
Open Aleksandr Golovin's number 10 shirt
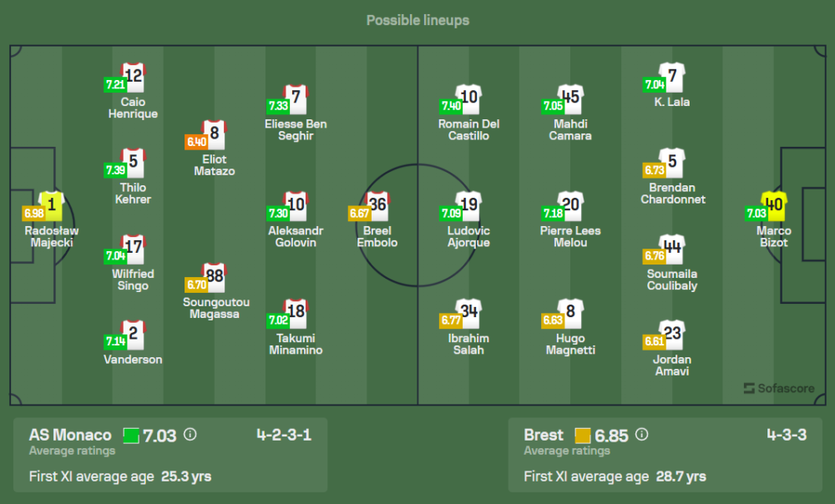(x=296, y=205)
